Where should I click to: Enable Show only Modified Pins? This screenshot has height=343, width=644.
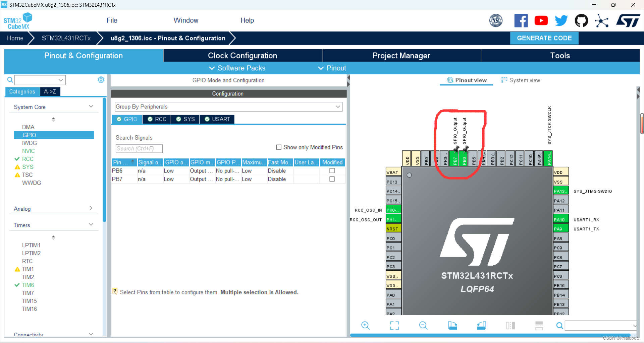click(x=278, y=147)
